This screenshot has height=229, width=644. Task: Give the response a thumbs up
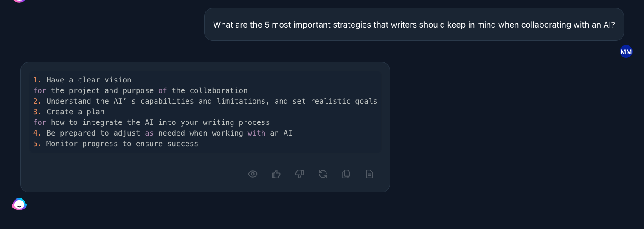click(x=276, y=174)
